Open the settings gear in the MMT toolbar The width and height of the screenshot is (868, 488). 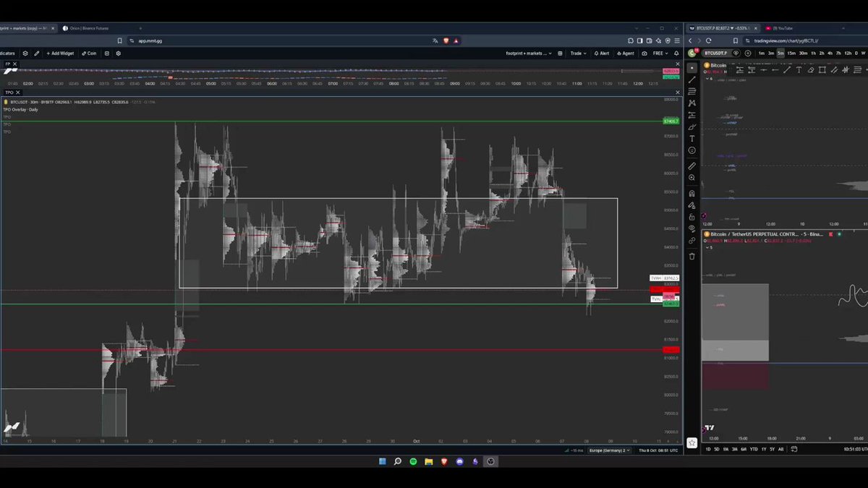119,53
